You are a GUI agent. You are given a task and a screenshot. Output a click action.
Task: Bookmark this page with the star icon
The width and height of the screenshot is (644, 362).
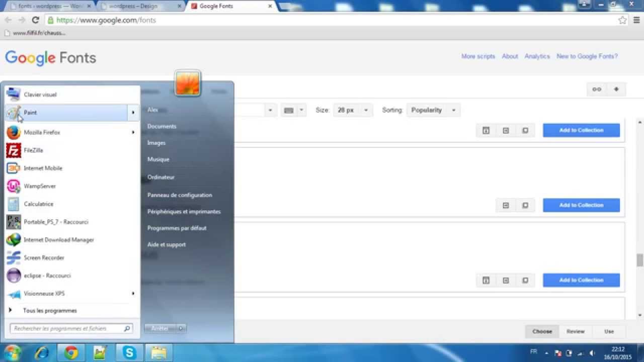point(622,20)
